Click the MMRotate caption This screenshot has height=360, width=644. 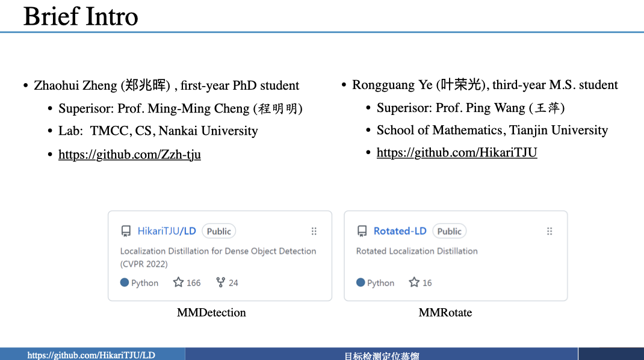coord(445,312)
